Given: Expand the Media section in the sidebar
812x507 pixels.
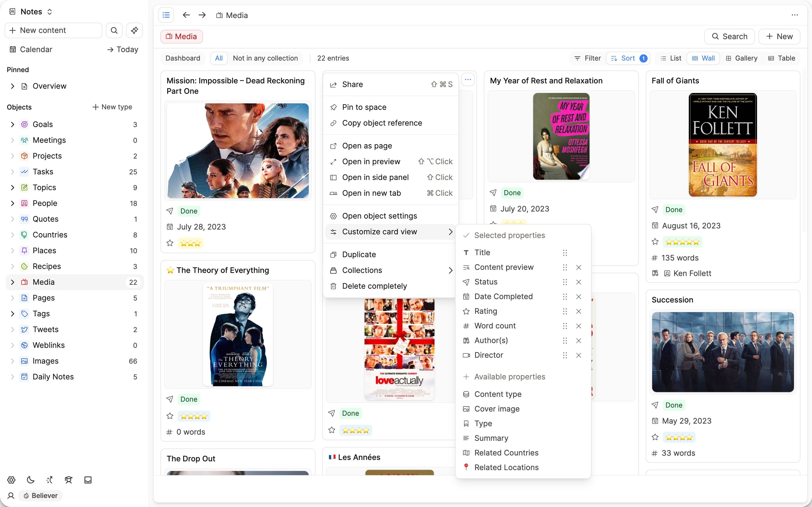Looking at the screenshot, I should (x=13, y=282).
